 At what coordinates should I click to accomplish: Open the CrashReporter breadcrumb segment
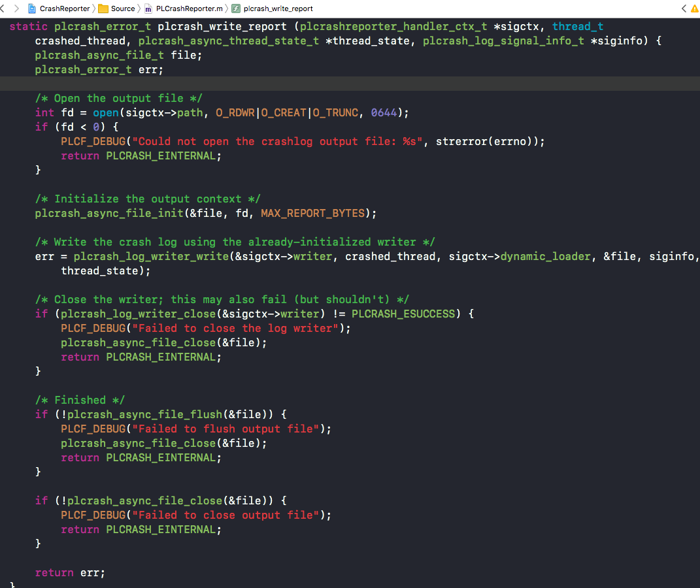pyautogui.click(x=65, y=8)
